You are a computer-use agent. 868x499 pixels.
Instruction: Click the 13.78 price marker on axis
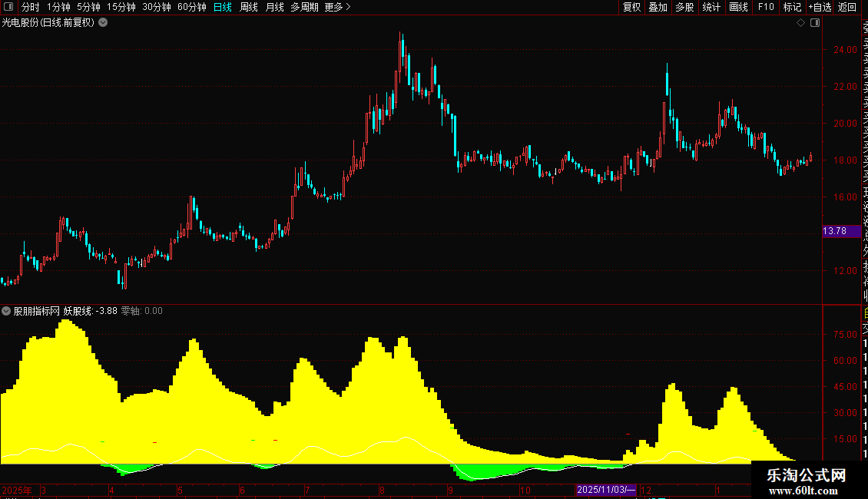pos(841,230)
